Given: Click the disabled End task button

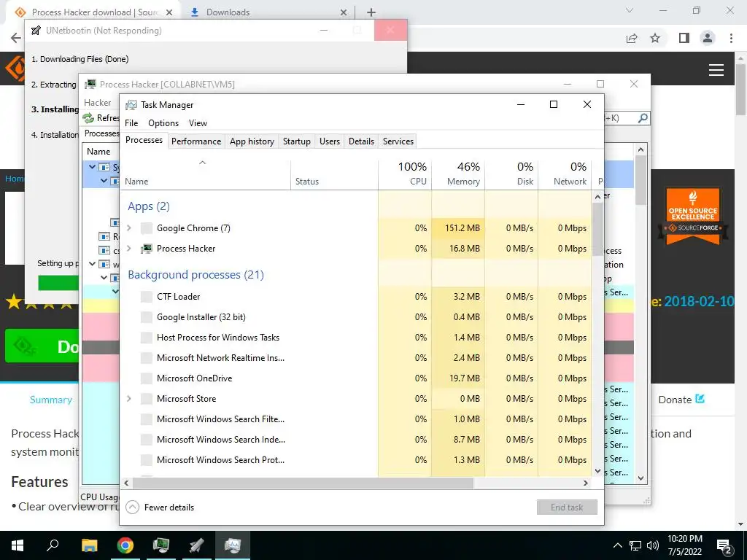Looking at the screenshot, I should click(x=567, y=507).
